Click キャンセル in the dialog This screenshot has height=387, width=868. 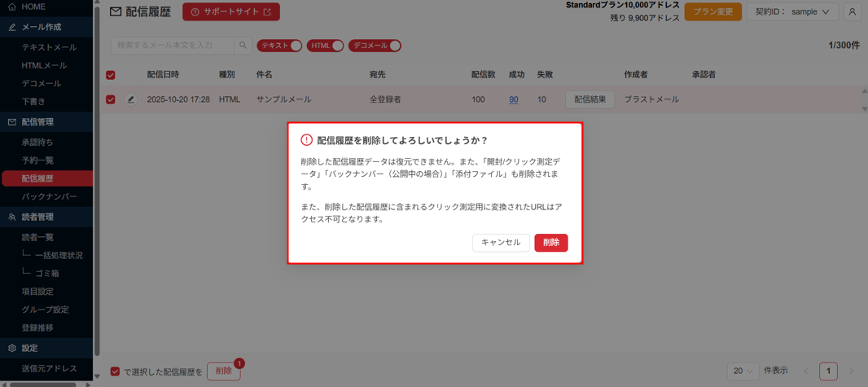(501, 243)
